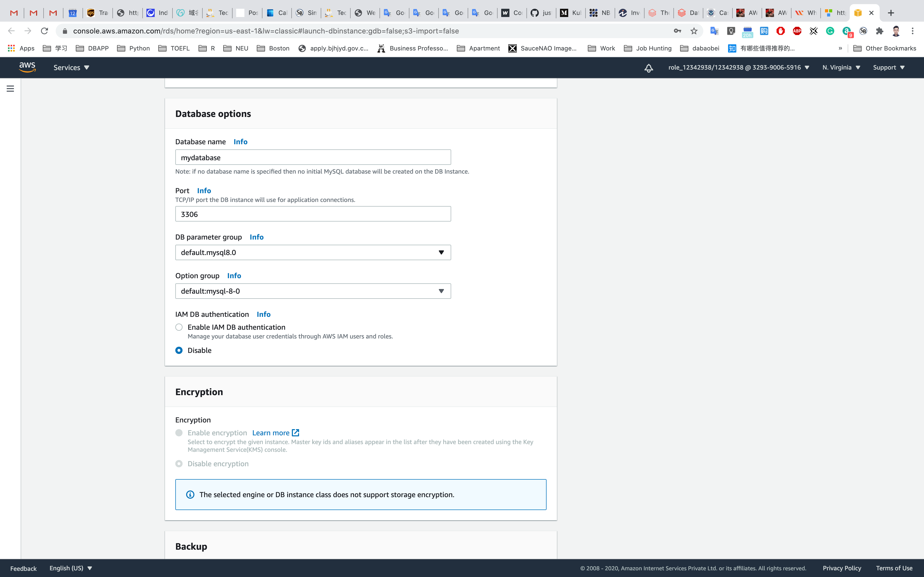Click the AWS logo home icon

click(27, 67)
